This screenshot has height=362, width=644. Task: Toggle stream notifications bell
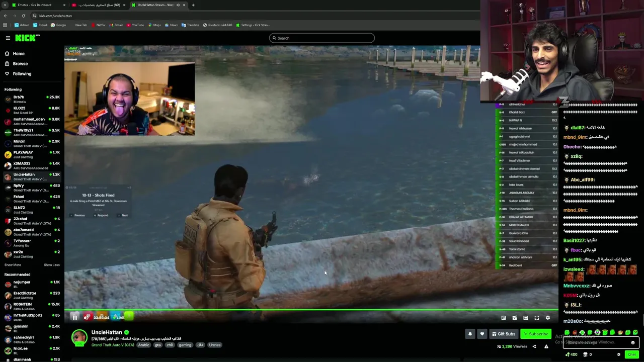(x=470, y=334)
